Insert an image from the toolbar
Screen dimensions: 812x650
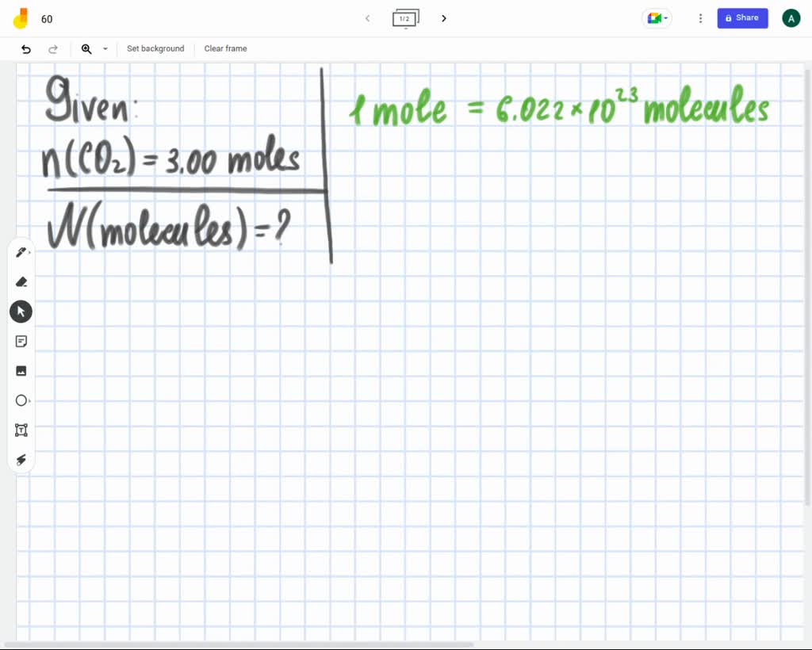21,370
